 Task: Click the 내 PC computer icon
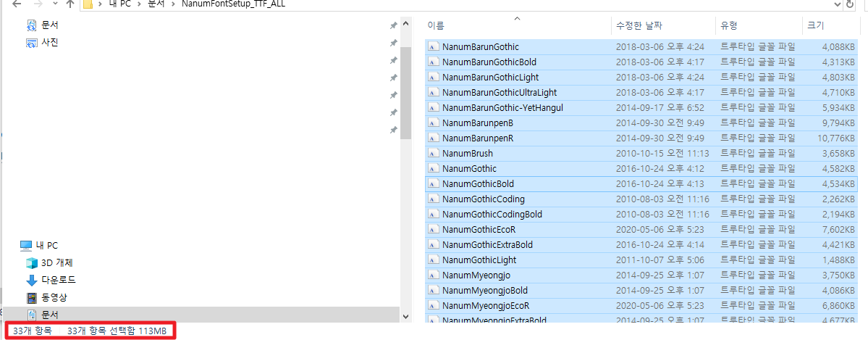pyautogui.click(x=26, y=245)
